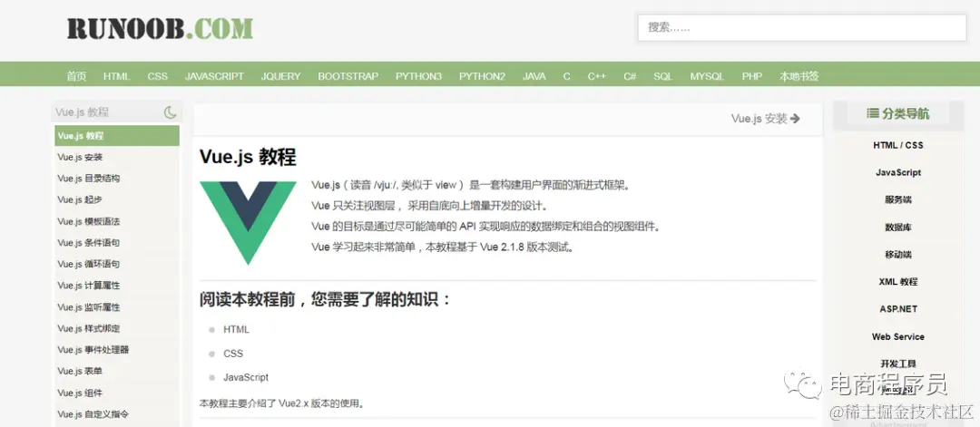Click the Vue.js 教程 sidebar header

82,112
